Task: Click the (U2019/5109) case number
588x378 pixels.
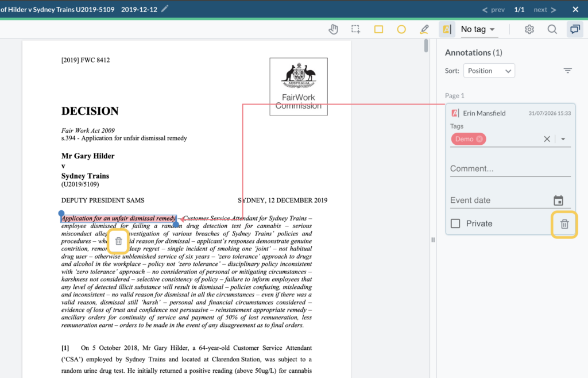Action: click(x=80, y=184)
